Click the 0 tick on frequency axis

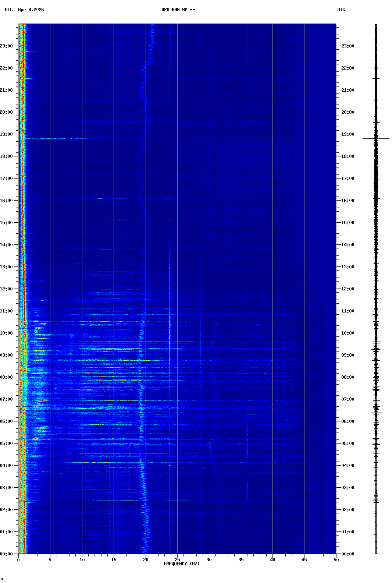coord(18,559)
